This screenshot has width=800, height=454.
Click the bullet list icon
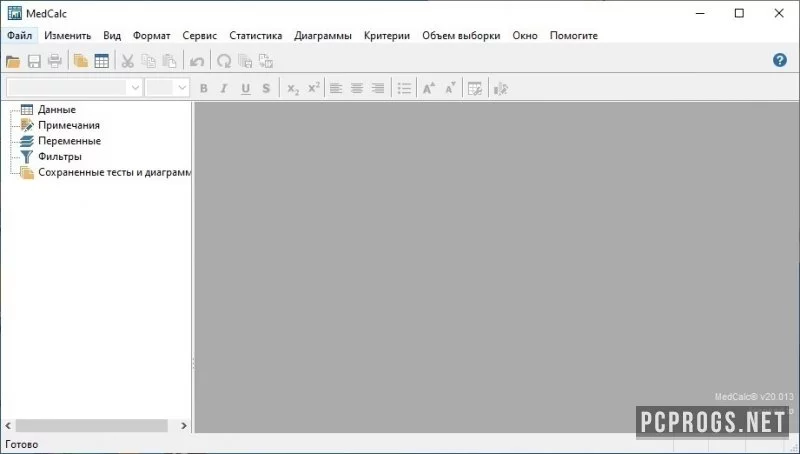click(404, 89)
